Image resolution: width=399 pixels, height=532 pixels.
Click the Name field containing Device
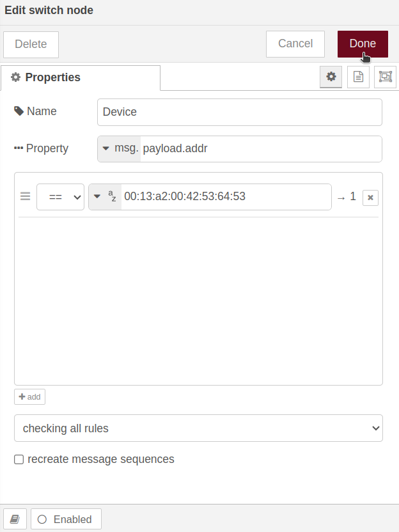[240, 112]
